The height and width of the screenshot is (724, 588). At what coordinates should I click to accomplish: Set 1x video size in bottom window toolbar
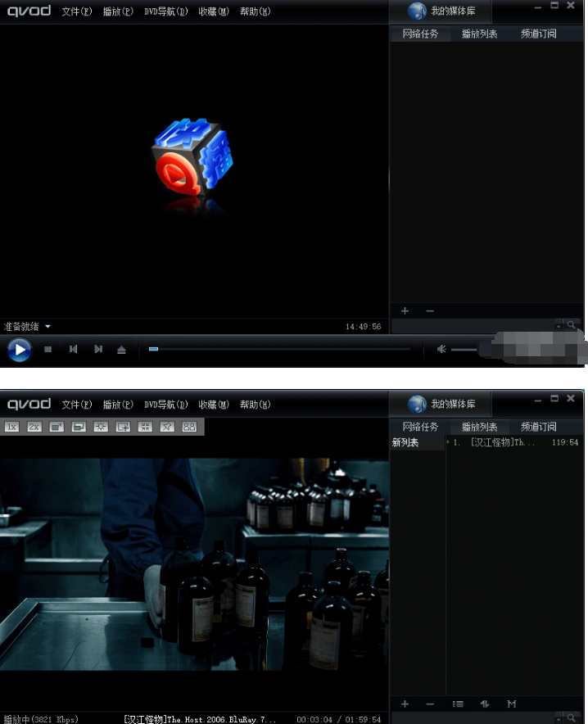(x=12, y=427)
